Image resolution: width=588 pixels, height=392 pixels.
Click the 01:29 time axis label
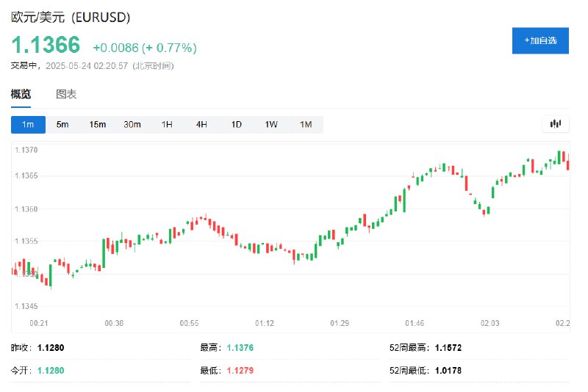[x=340, y=323]
